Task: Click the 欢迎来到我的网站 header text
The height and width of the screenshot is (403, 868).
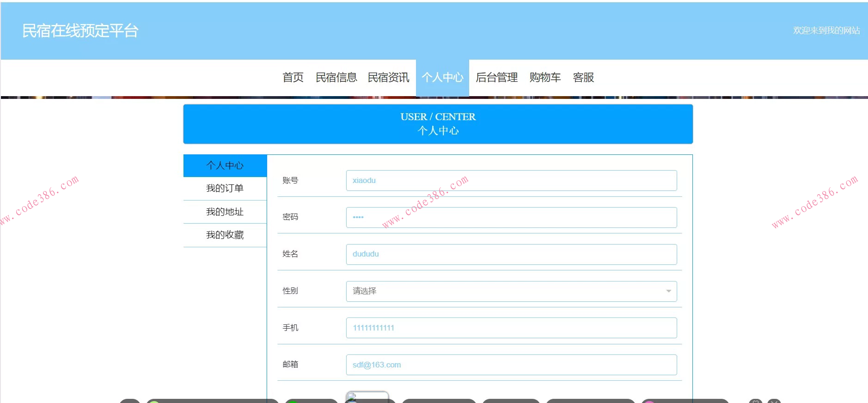Action: (x=826, y=31)
